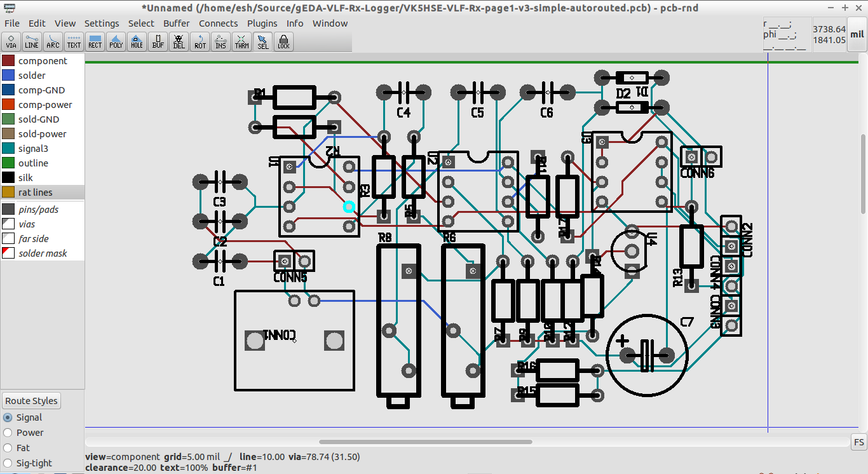Open the Buffer menu

pyautogui.click(x=176, y=23)
